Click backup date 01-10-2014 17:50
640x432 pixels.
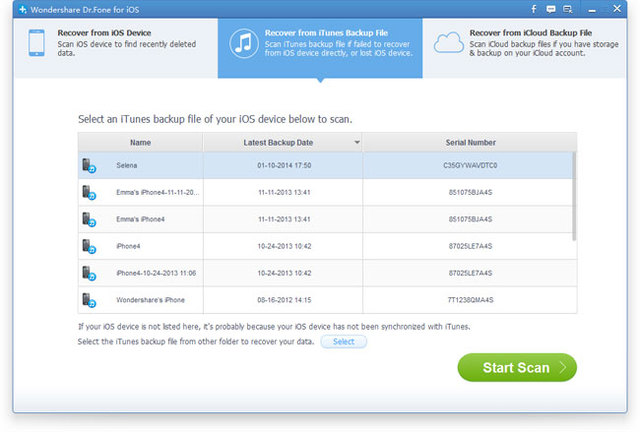pyautogui.click(x=284, y=165)
